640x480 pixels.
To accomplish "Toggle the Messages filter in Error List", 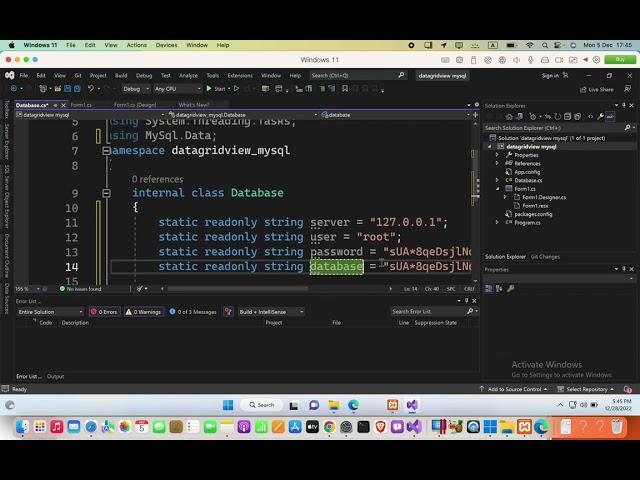I will [193, 312].
